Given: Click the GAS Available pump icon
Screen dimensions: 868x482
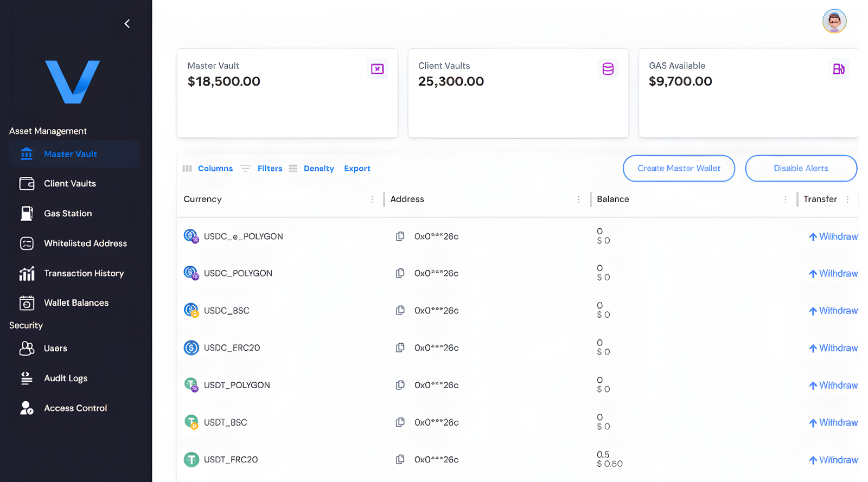Looking at the screenshot, I should point(838,69).
